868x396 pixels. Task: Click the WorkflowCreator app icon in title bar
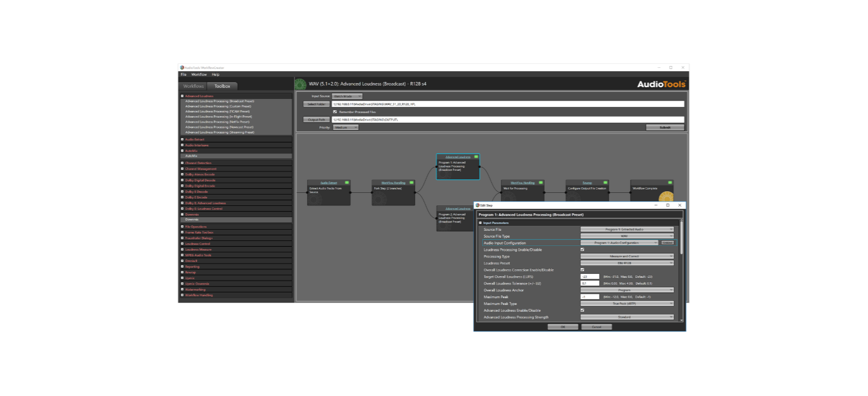coord(182,67)
